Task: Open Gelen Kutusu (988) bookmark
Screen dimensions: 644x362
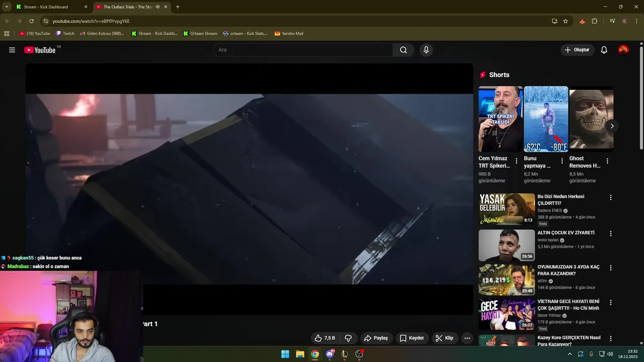Action: coord(102,34)
